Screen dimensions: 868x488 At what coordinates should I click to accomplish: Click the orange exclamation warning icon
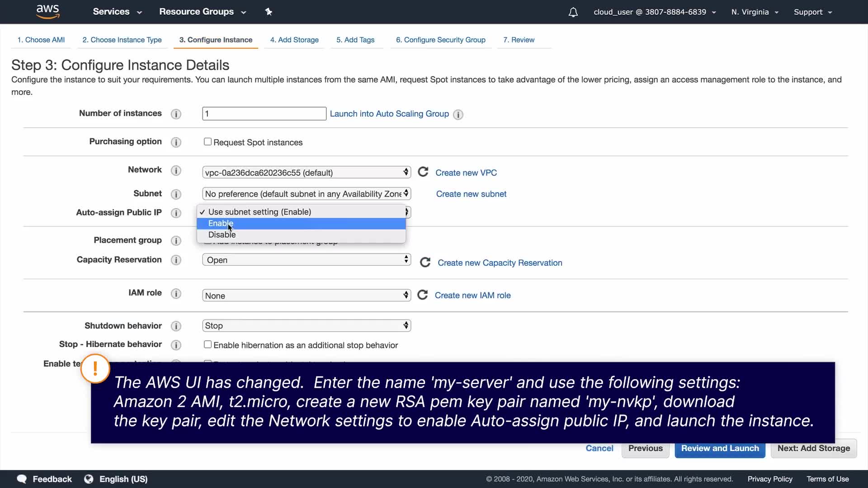95,369
